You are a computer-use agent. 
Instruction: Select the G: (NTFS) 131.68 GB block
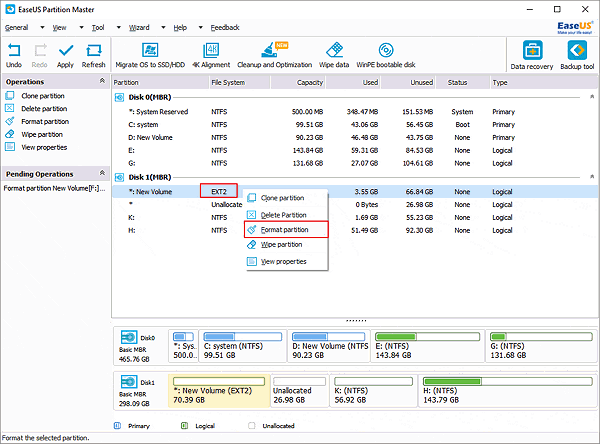[x=541, y=346]
